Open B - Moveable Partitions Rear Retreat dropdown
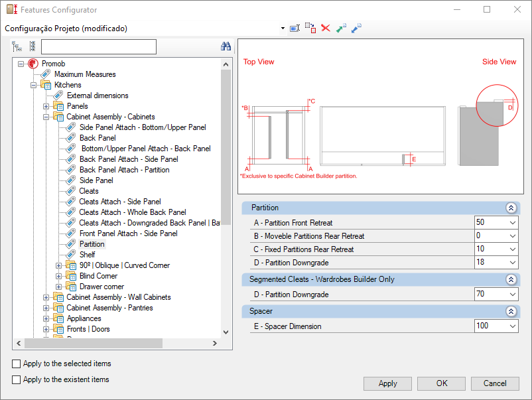The image size is (532, 400). click(x=512, y=235)
